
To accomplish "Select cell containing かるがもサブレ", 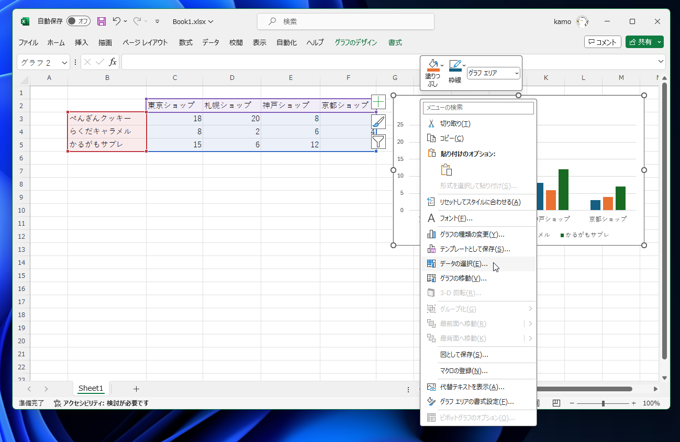I will (x=107, y=144).
